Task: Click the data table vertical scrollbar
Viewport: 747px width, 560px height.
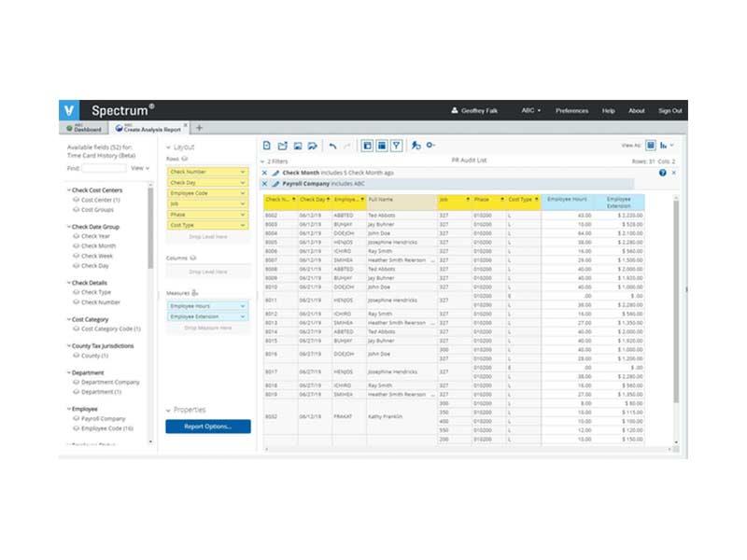Action: click(676, 301)
